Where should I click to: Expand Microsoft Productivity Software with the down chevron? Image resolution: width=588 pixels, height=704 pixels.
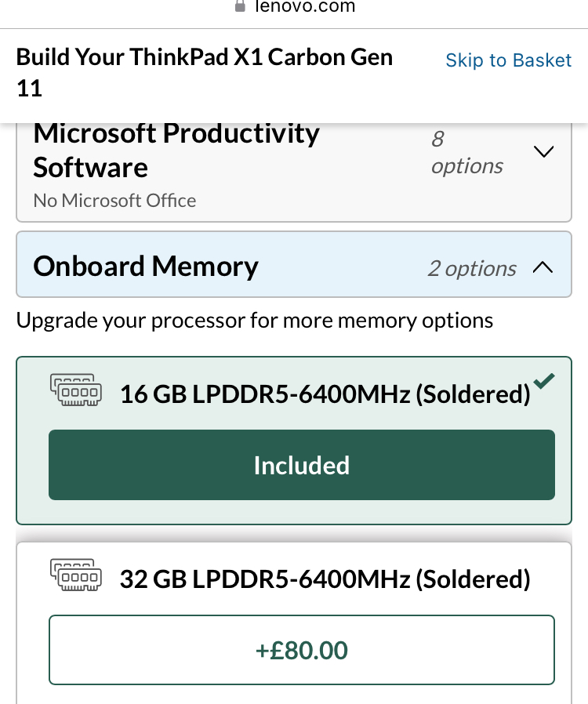543,151
